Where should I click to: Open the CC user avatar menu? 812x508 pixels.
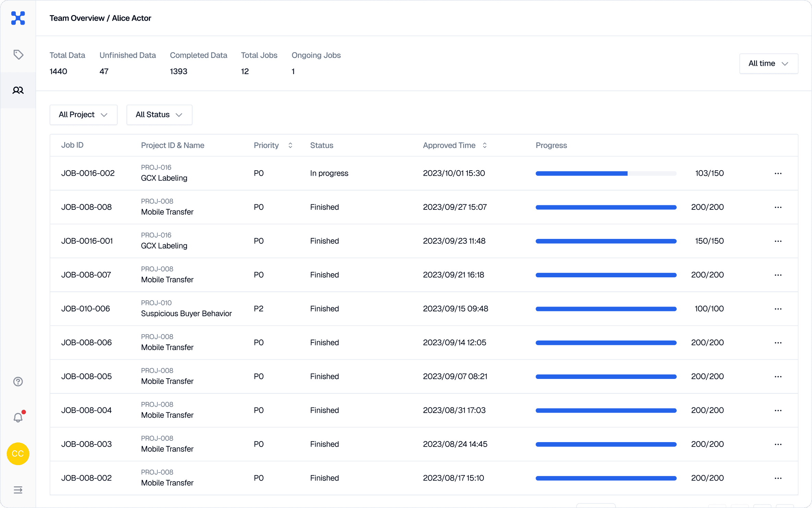coord(18,454)
